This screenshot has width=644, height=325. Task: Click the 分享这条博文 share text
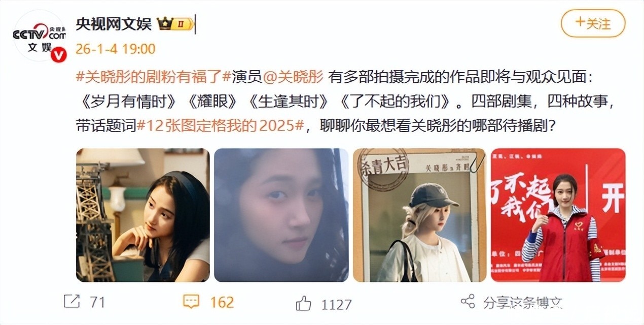click(523, 302)
